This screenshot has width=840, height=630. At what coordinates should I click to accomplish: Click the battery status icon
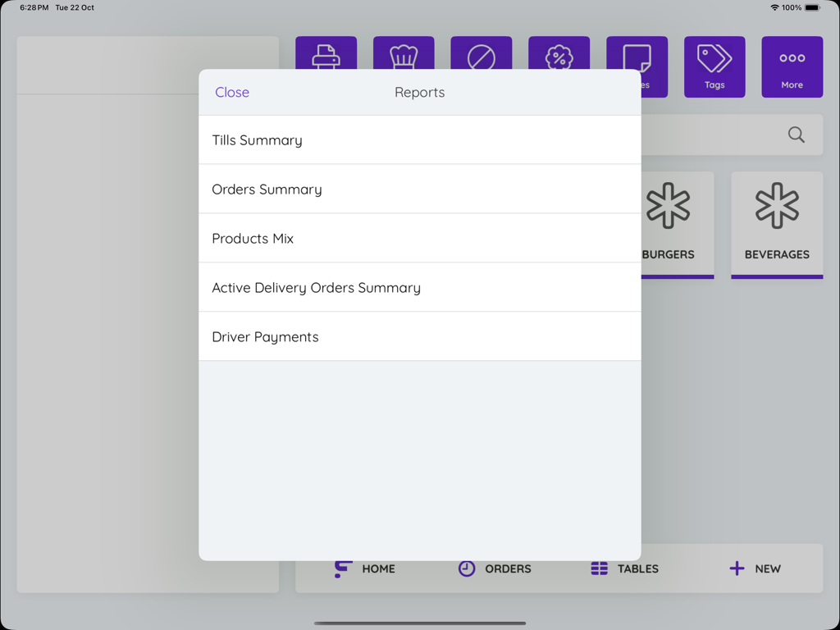pyautogui.click(x=812, y=7)
